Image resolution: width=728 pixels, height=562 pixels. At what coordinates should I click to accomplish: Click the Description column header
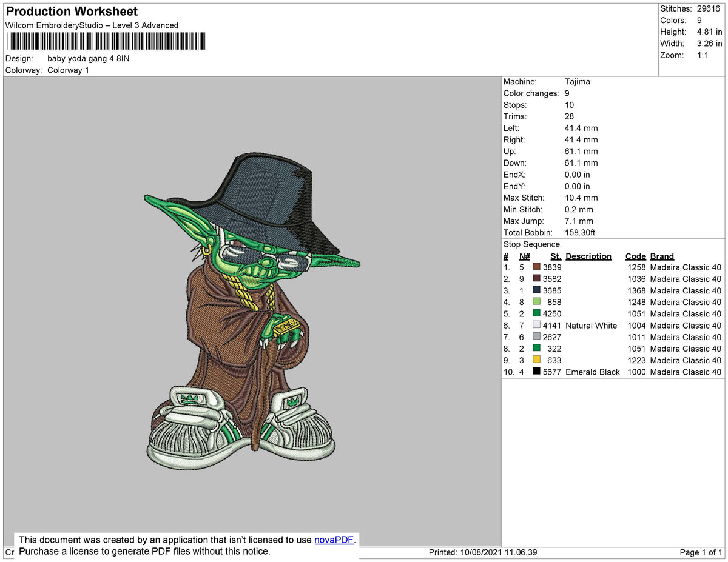[588, 256]
